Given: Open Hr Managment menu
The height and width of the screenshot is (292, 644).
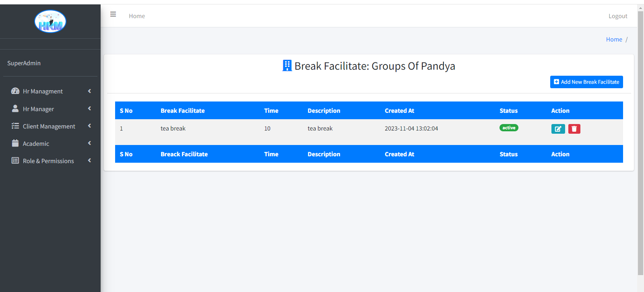Looking at the screenshot, I should 50,91.
